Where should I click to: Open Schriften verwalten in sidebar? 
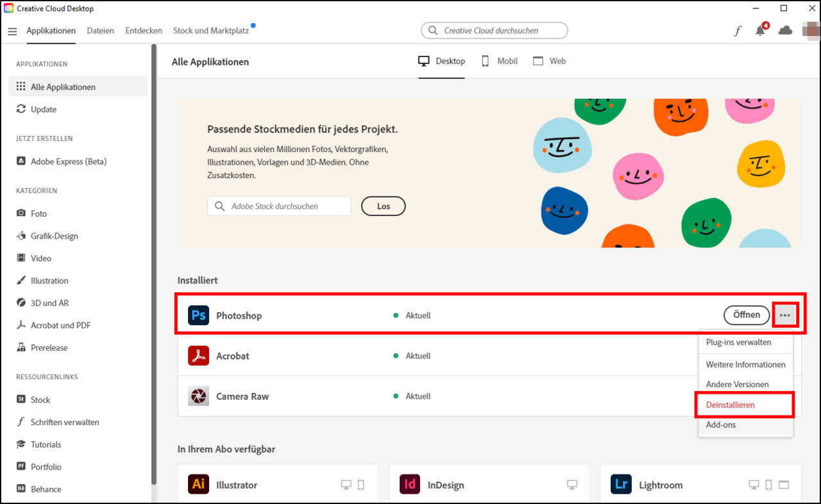[65, 422]
